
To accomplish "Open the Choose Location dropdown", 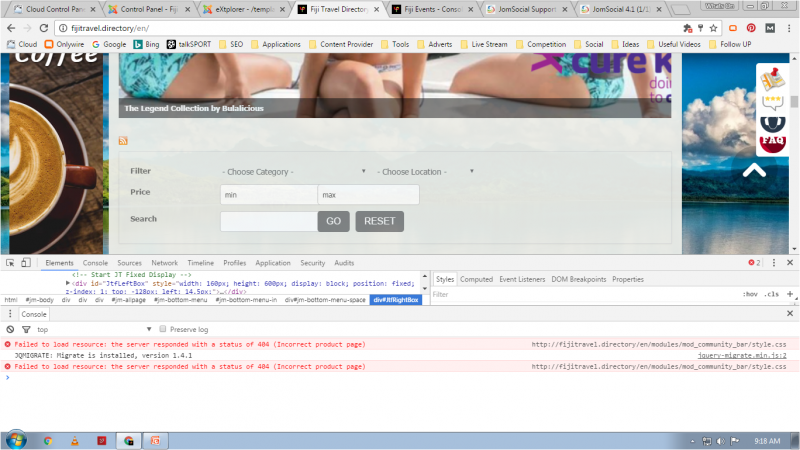I will (425, 172).
